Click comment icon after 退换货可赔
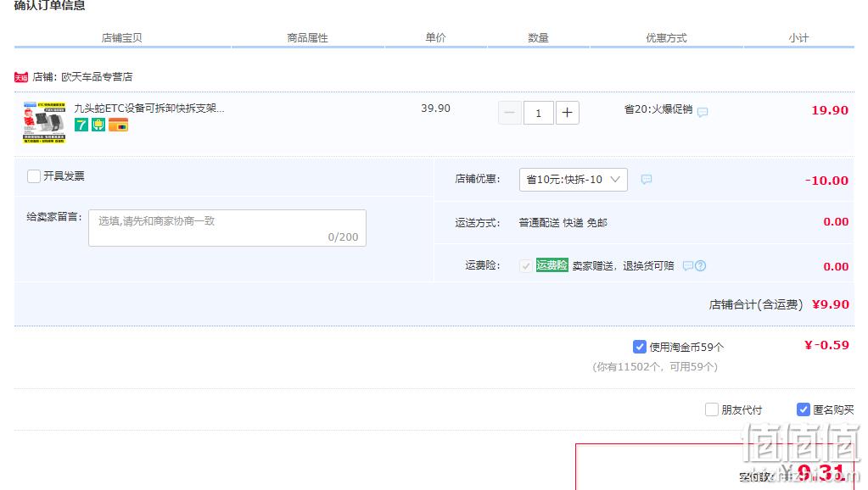Image resolution: width=868 pixels, height=490 pixels. [687, 266]
